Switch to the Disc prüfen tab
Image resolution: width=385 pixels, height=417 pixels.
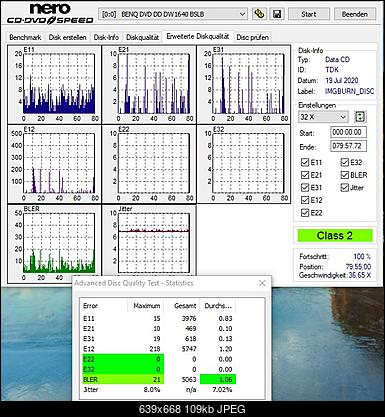pos(252,37)
